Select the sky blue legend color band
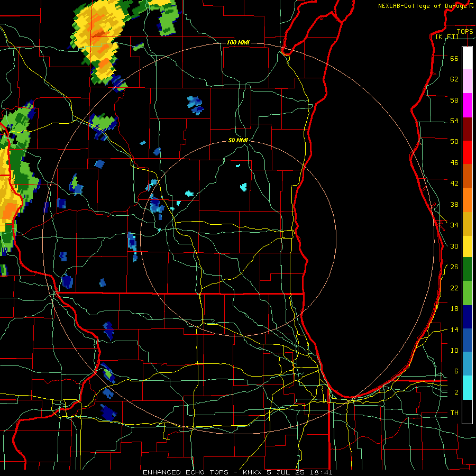 (467, 364)
